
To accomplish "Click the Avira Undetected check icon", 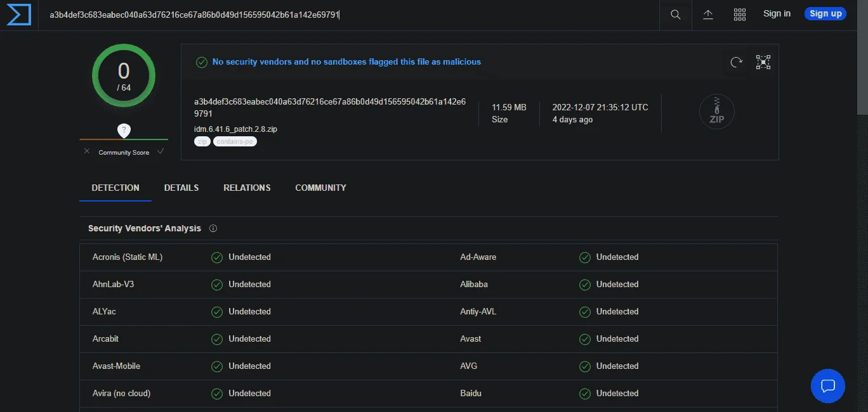I will [217, 394].
